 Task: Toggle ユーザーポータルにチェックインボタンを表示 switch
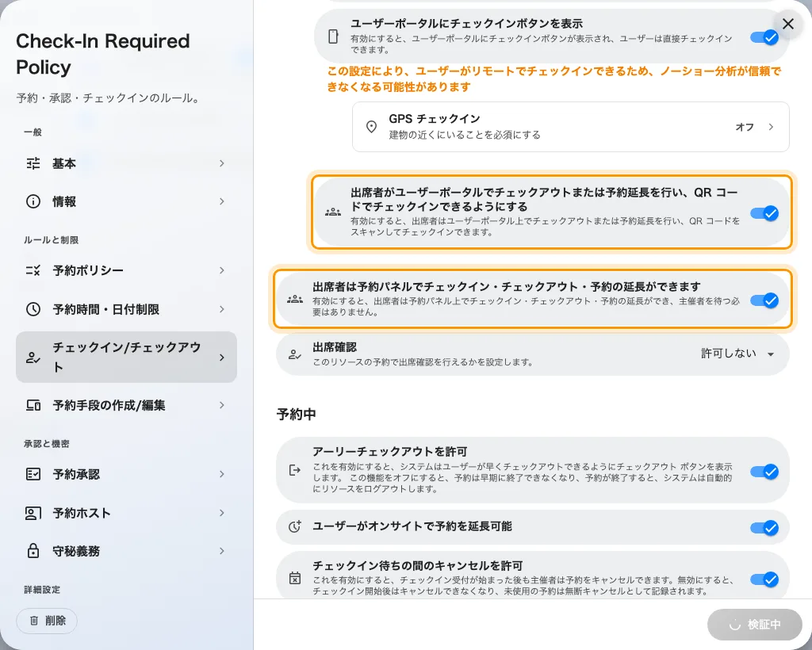[764, 37]
